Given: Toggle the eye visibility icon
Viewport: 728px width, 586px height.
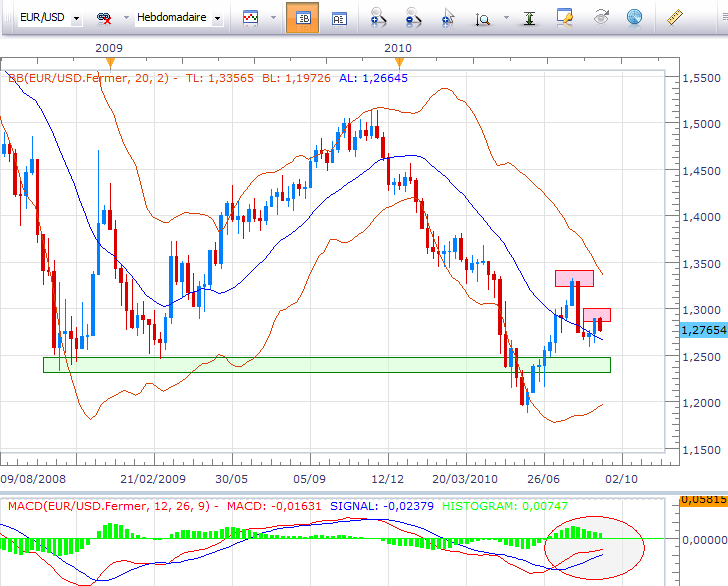Looking at the screenshot, I should point(601,18).
